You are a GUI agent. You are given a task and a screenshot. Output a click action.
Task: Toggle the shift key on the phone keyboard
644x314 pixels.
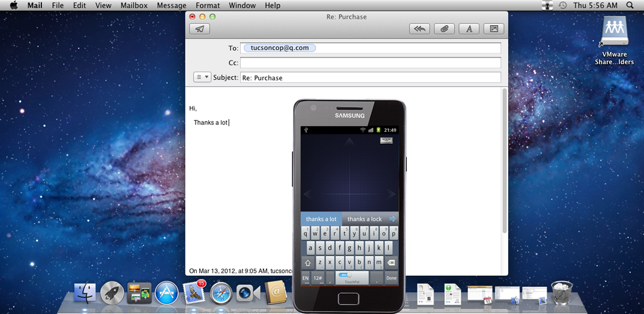click(x=308, y=263)
